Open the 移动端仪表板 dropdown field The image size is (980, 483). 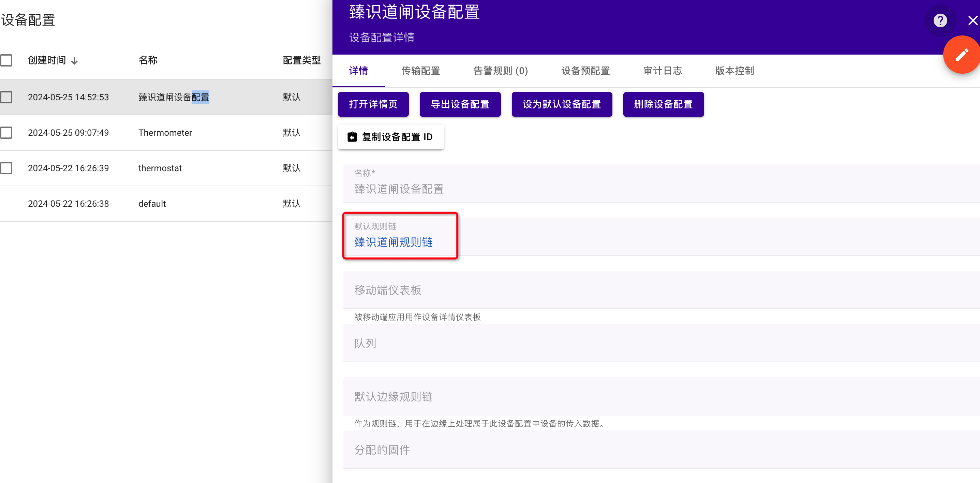pyautogui.click(x=661, y=290)
